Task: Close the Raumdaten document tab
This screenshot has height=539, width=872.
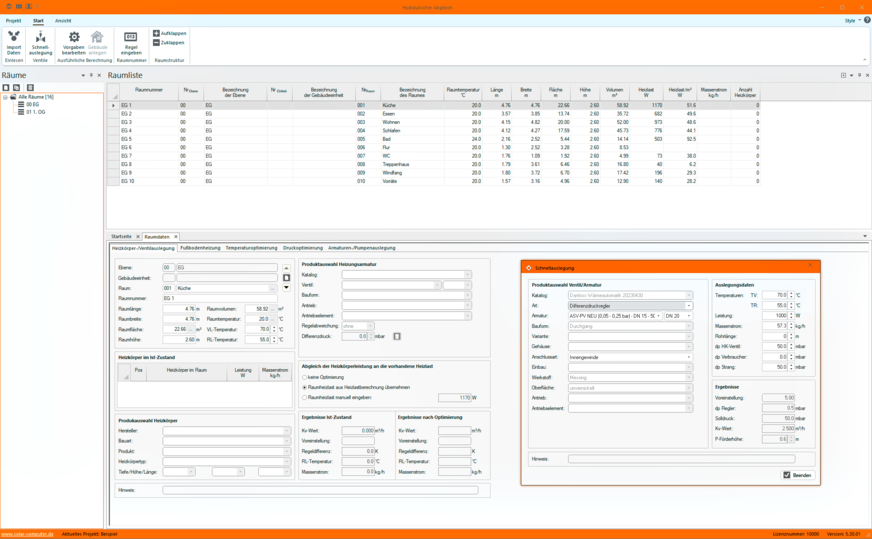Action: [176, 237]
